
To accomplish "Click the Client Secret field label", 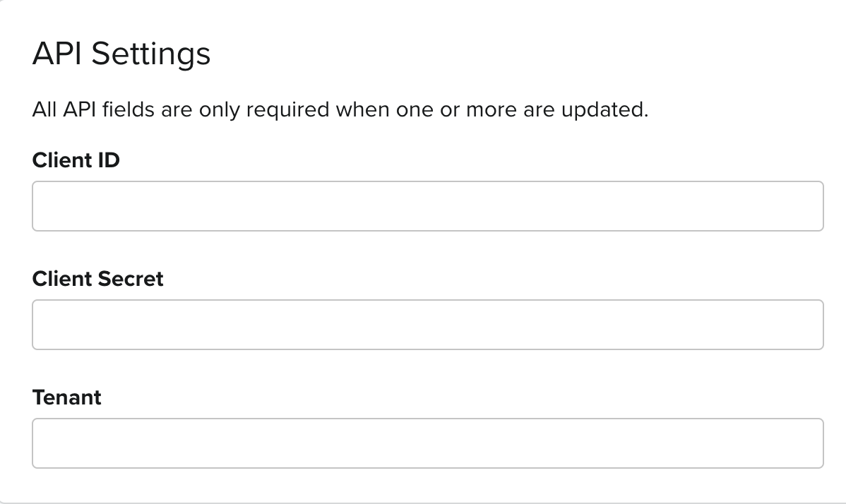I will point(97,279).
